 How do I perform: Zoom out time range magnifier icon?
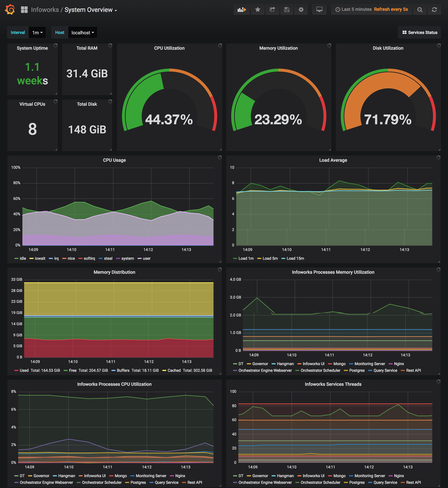(x=420, y=10)
